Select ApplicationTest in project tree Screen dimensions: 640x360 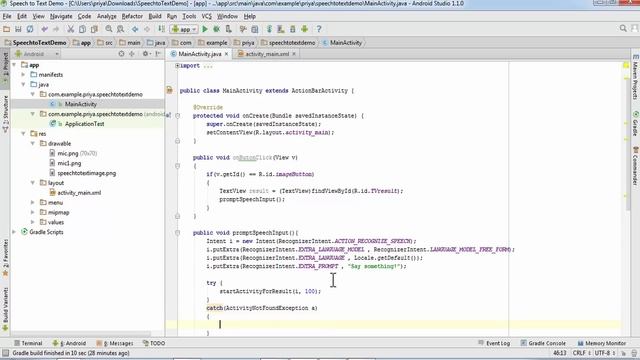coord(84,124)
